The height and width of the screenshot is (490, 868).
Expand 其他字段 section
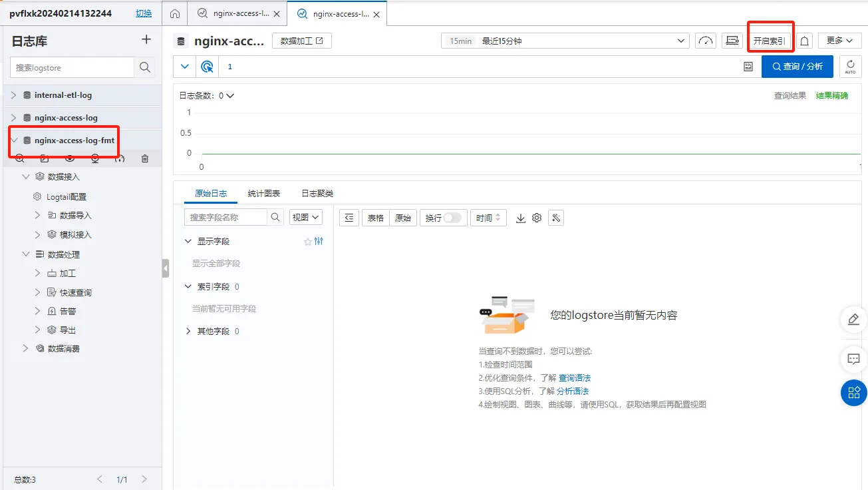pos(188,332)
